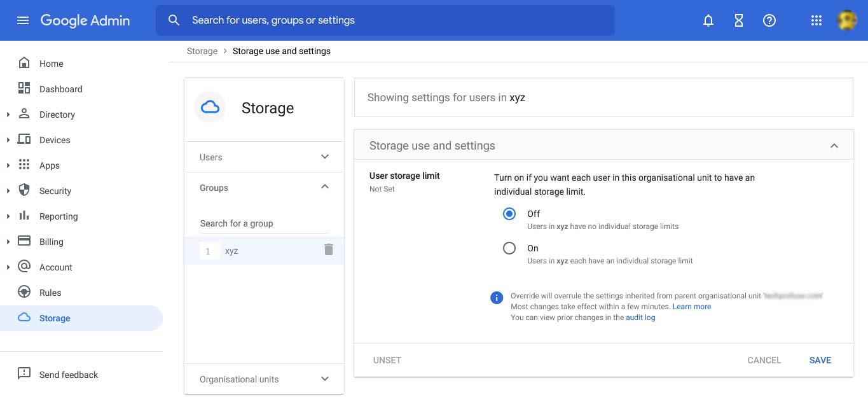Click the blue info icon about override settings

(x=497, y=297)
